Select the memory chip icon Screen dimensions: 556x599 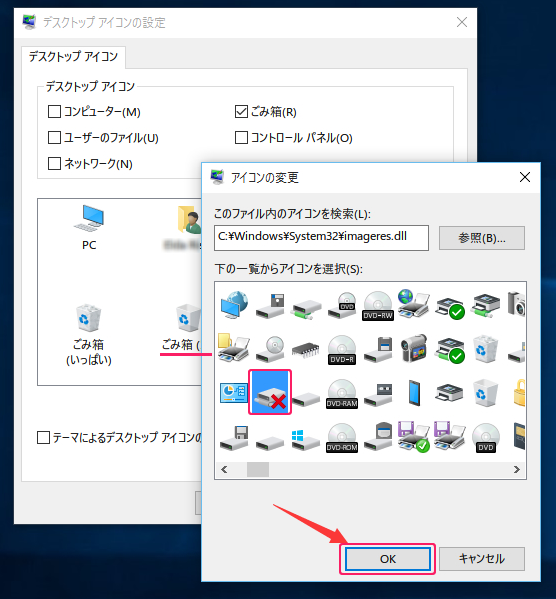click(306, 349)
